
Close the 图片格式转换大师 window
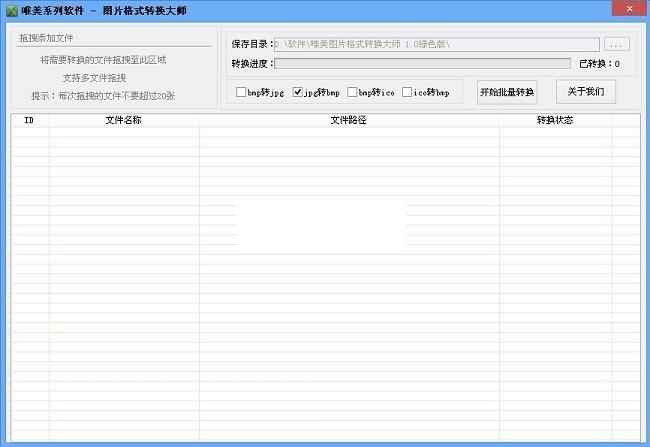tap(629, 9)
